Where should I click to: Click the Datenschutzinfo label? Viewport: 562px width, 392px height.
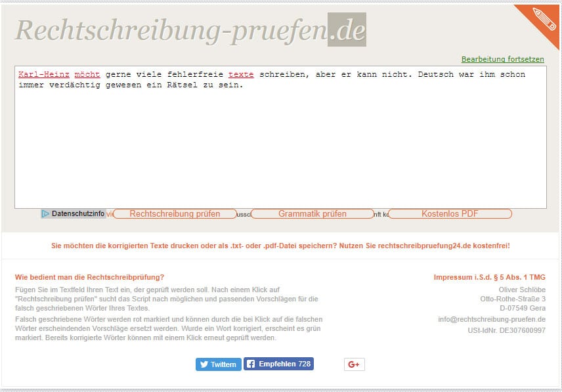pyautogui.click(x=77, y=213)
